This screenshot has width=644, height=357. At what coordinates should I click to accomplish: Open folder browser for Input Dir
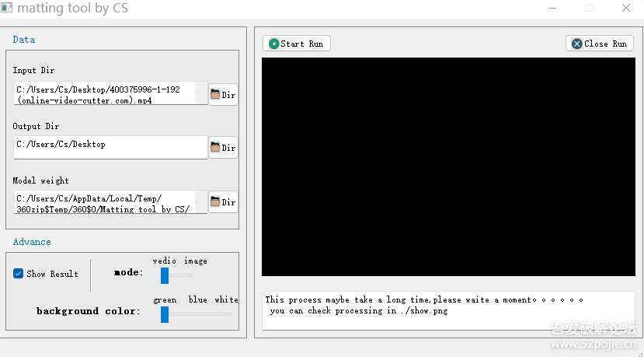(223, 95)
